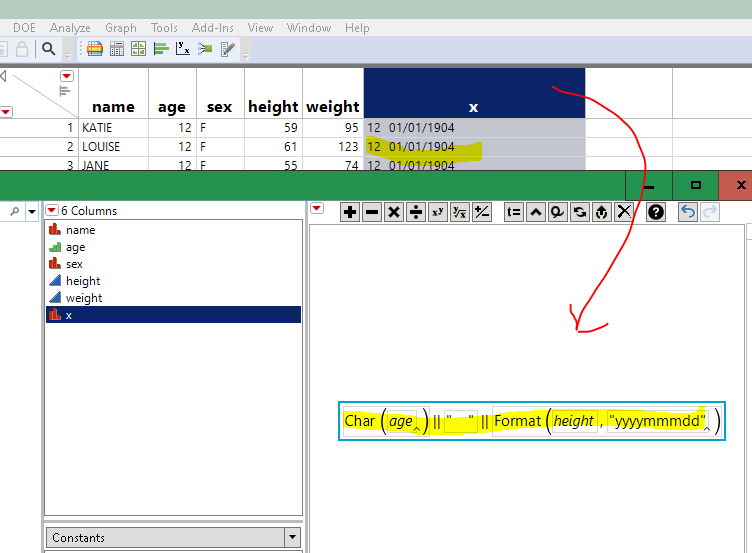Click the evaluate insert arrow button
This screenshot has width=752, height=553.
601,212
